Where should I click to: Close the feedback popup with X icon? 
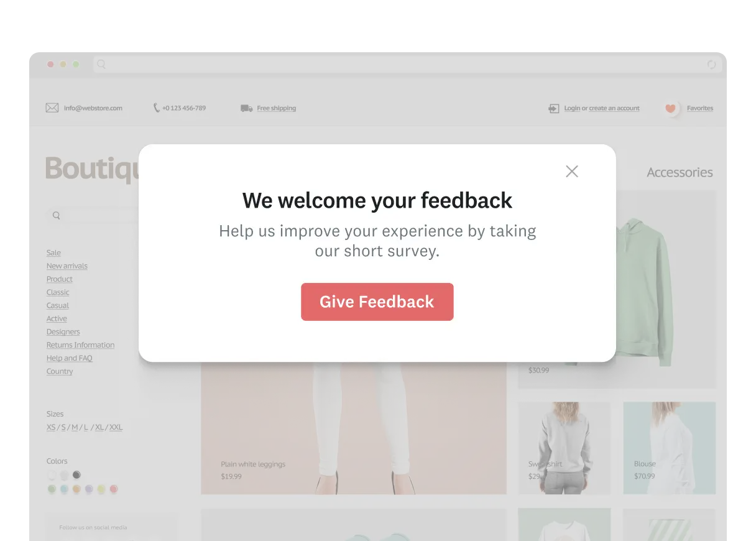(572, 172)
